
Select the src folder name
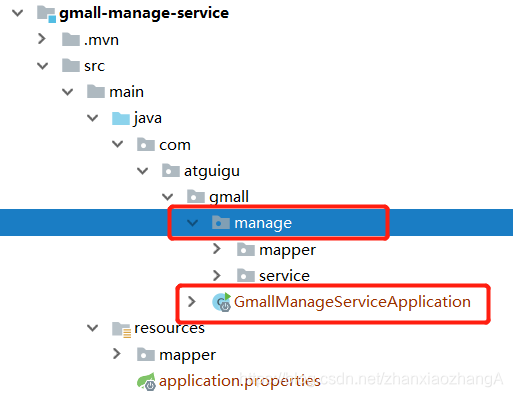pos(94,66)
